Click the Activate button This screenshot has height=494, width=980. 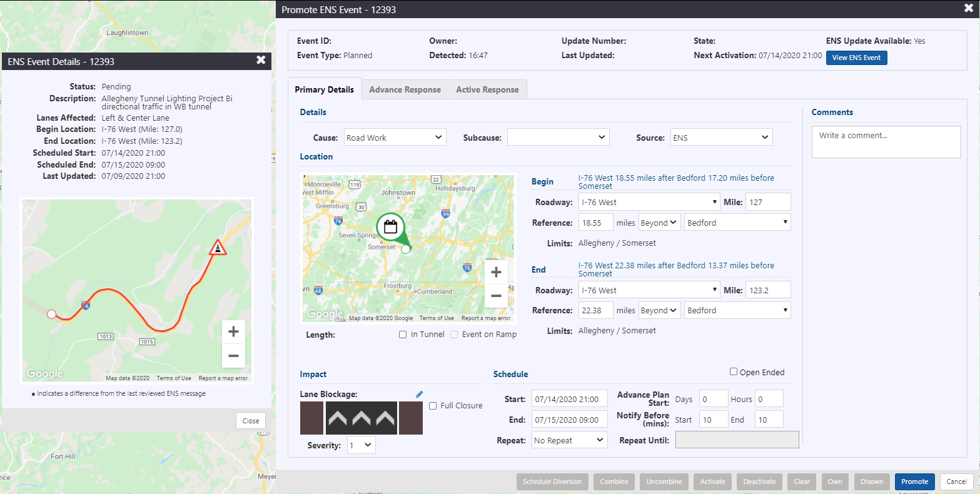click(x=712, y=481)
